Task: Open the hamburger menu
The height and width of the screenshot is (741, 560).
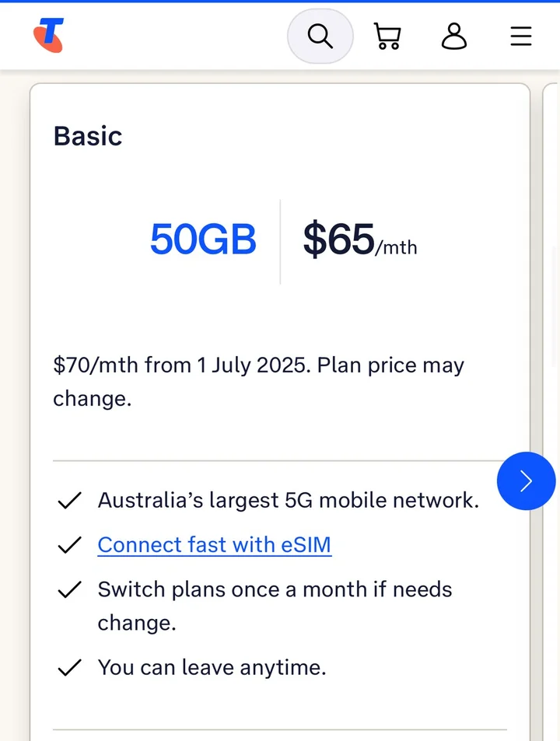Action: coord(521,36)
